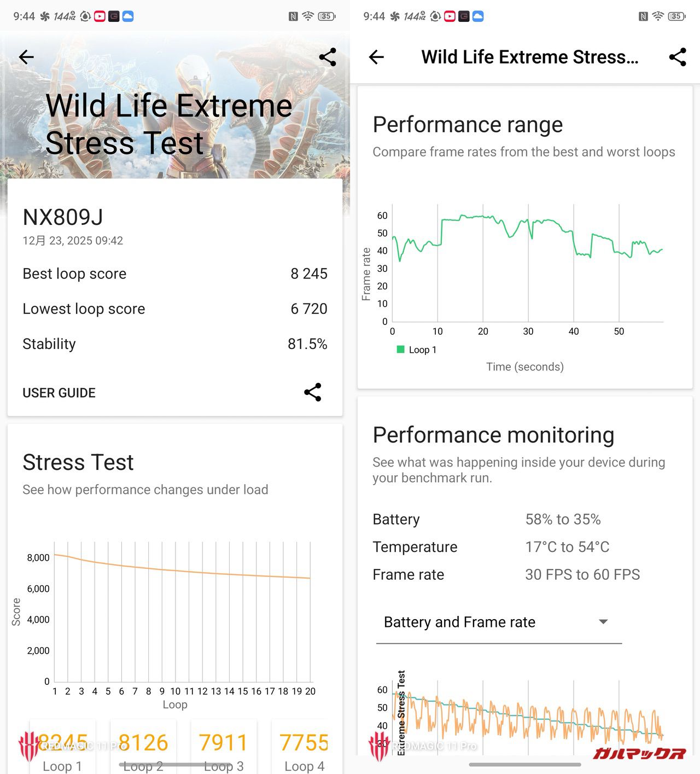
Task: Tap the right battery status indicator
Action: tap(676, 16)
